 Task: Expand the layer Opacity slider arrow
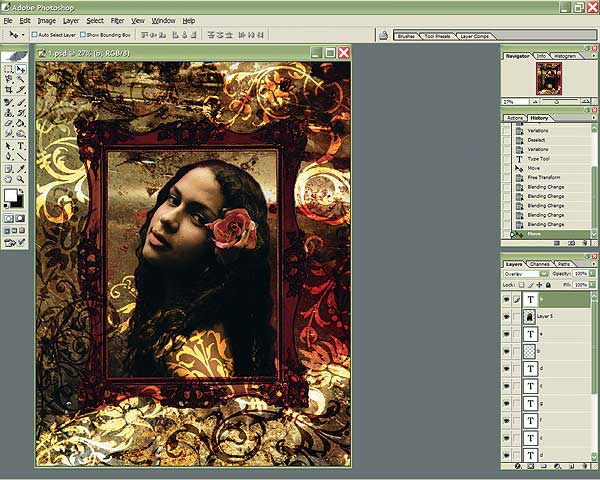591,272
